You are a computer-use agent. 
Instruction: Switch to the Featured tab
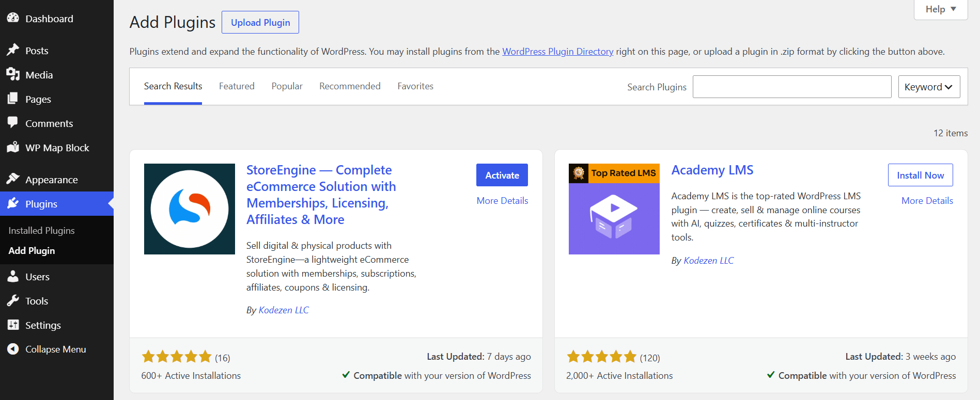pos(237,86)
